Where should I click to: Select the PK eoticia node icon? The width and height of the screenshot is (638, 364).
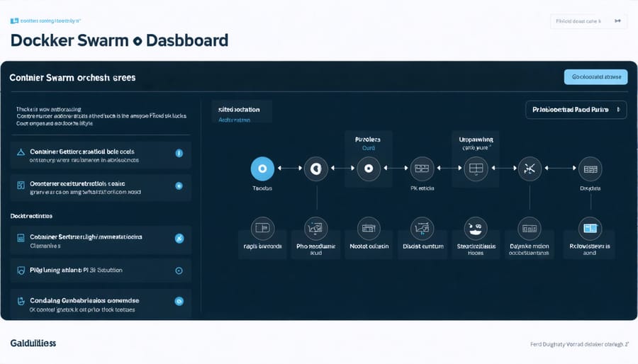[x=422, y=169]
